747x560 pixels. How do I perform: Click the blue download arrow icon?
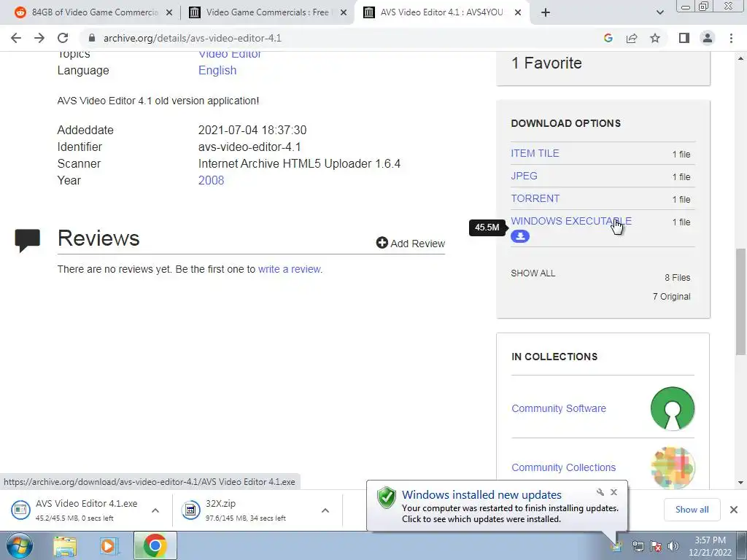tap(520, 236)
